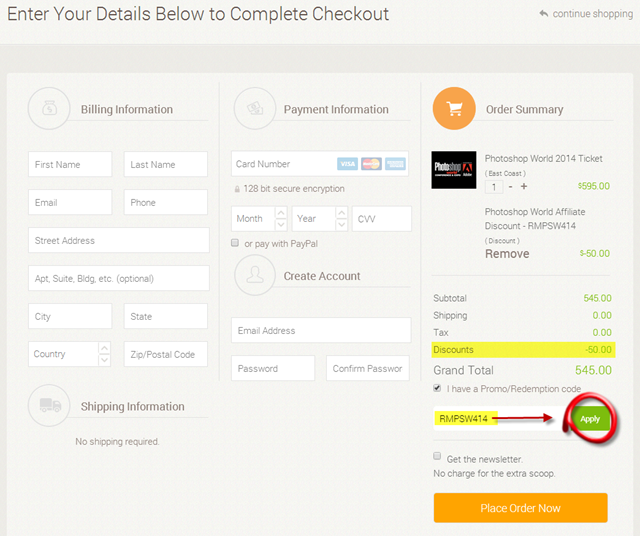Open the expiration Month dropdown
Viewport: 640px width, 536px height.
(259, 219)
